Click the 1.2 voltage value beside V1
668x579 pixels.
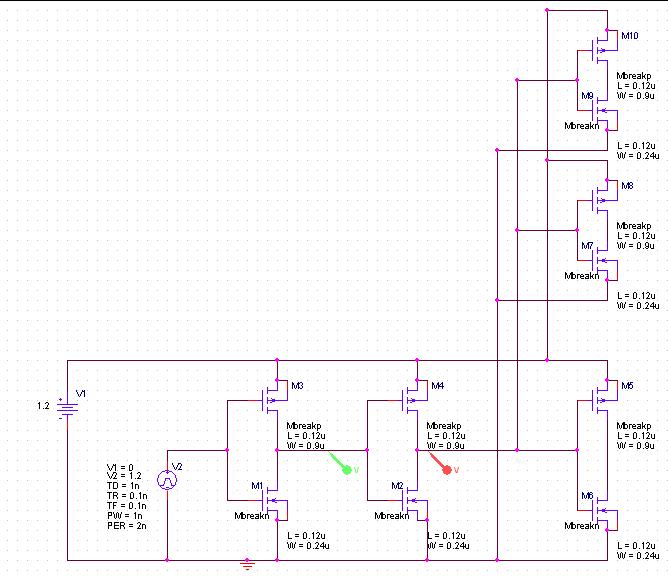tap(42, 406)
